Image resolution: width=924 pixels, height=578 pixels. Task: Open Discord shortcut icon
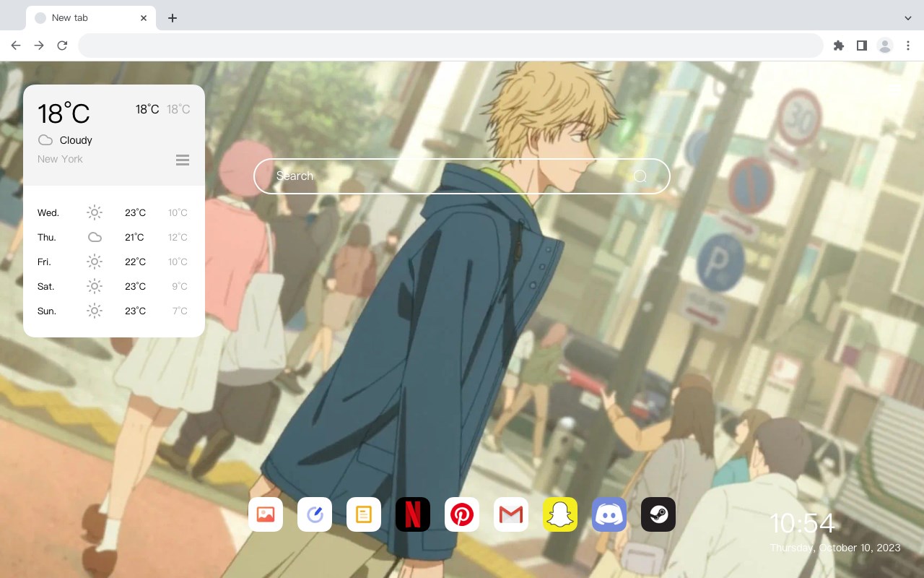pos(609,514)
